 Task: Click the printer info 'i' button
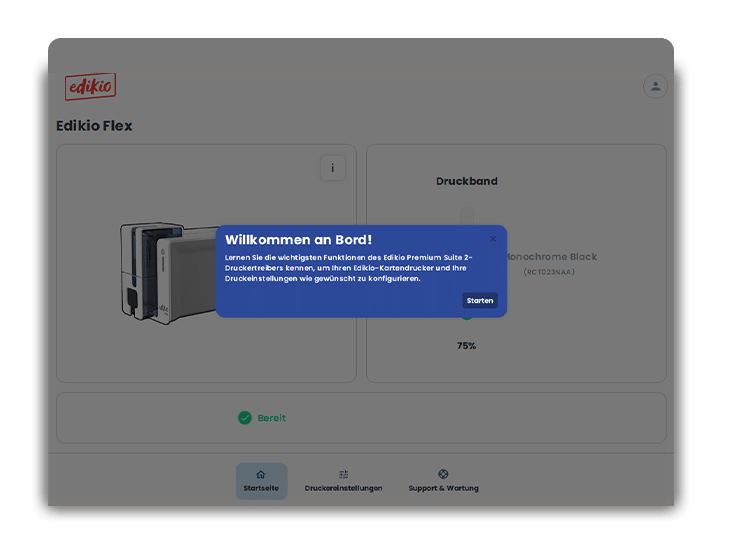[333, 168]
